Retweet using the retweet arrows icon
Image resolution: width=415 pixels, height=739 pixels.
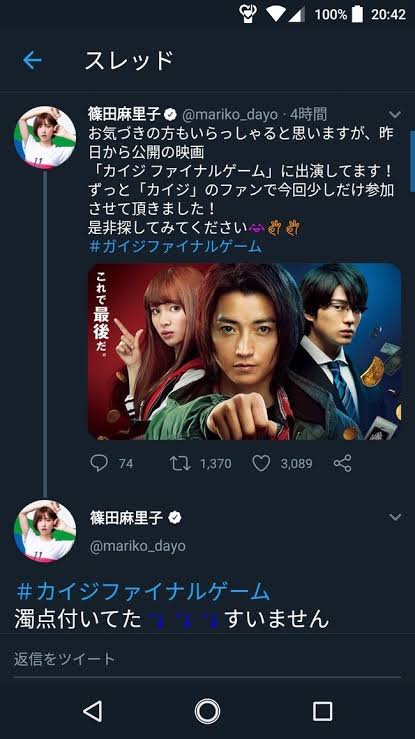(180, 463)
